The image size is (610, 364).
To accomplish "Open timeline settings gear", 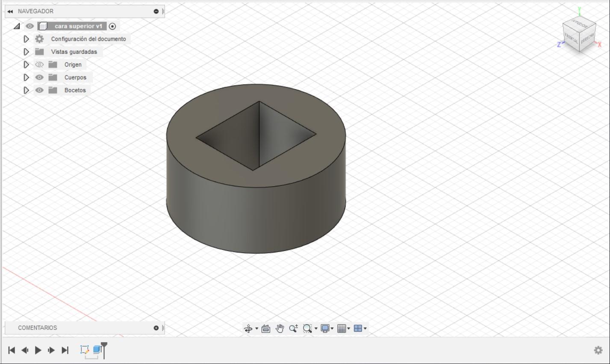I will 598,350.
